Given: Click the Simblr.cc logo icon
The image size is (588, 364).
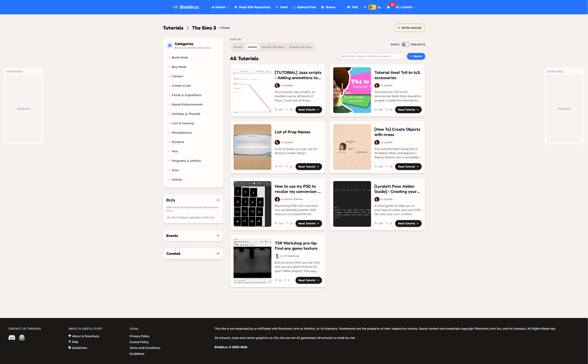Looking at the screenshot, I should pos(175,7).
